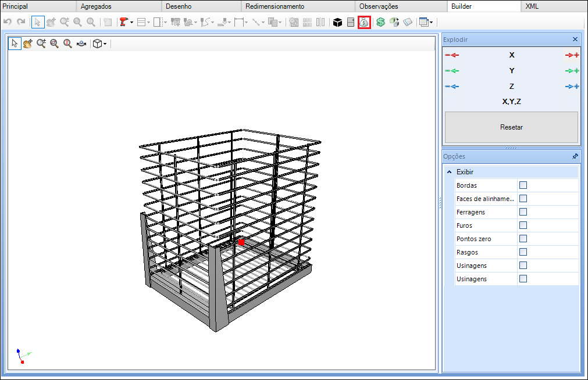Click the X axis label in Explodir
Viewport: 588px width, 380px height.
(x=512, y=55)
